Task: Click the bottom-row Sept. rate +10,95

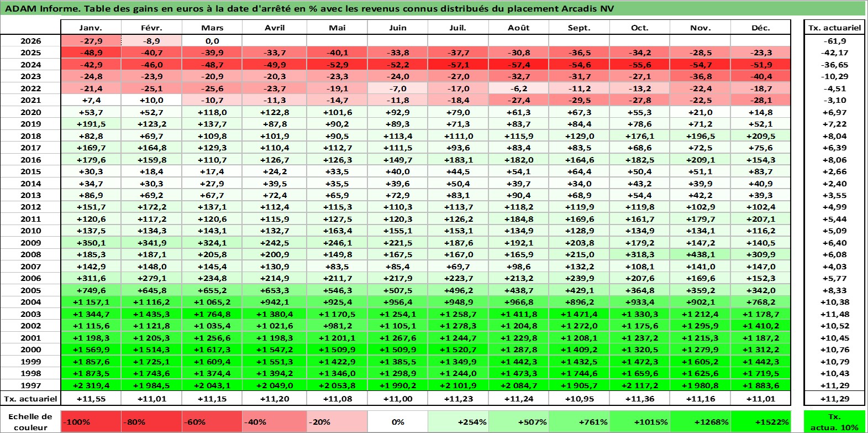Action: click(579, 399)
